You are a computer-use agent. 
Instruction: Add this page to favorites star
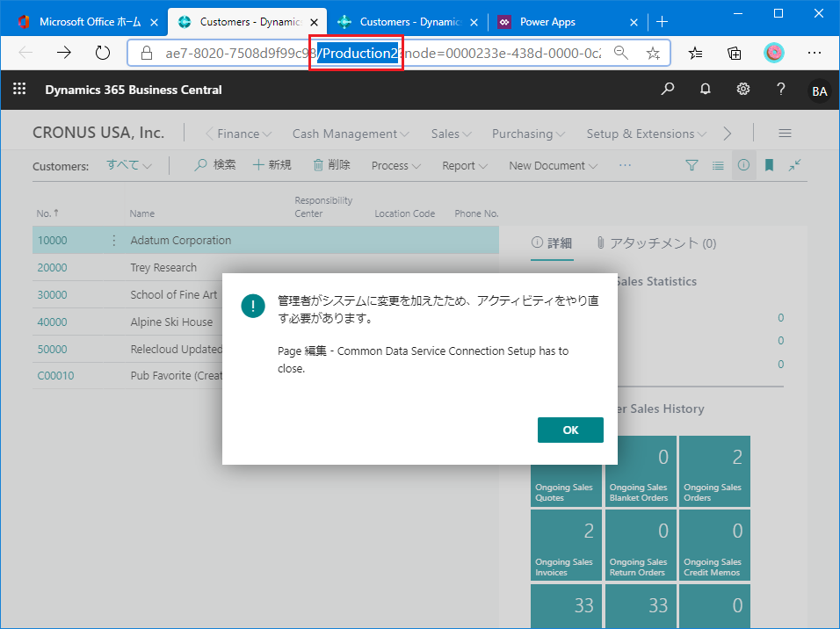tap(653, 53)
